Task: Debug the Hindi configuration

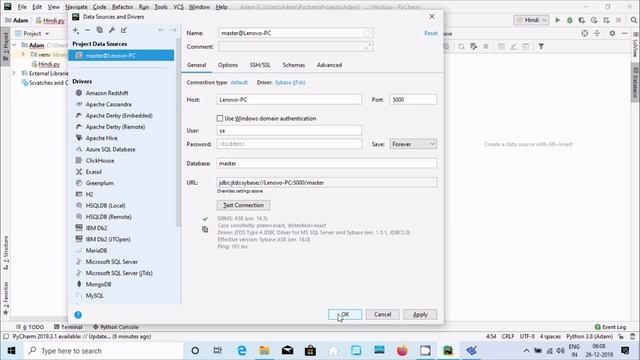Action: coord(569,20)
